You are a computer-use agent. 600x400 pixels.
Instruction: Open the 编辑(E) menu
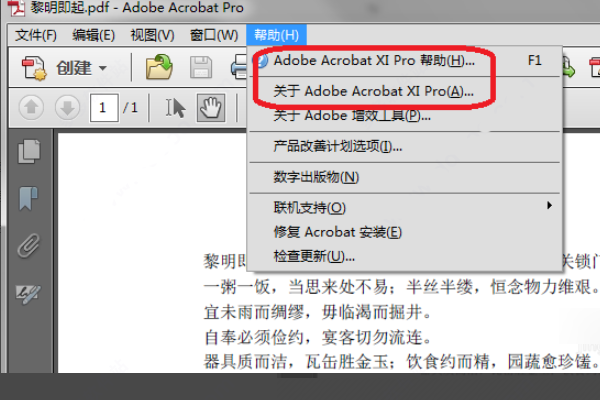point(94,36)
